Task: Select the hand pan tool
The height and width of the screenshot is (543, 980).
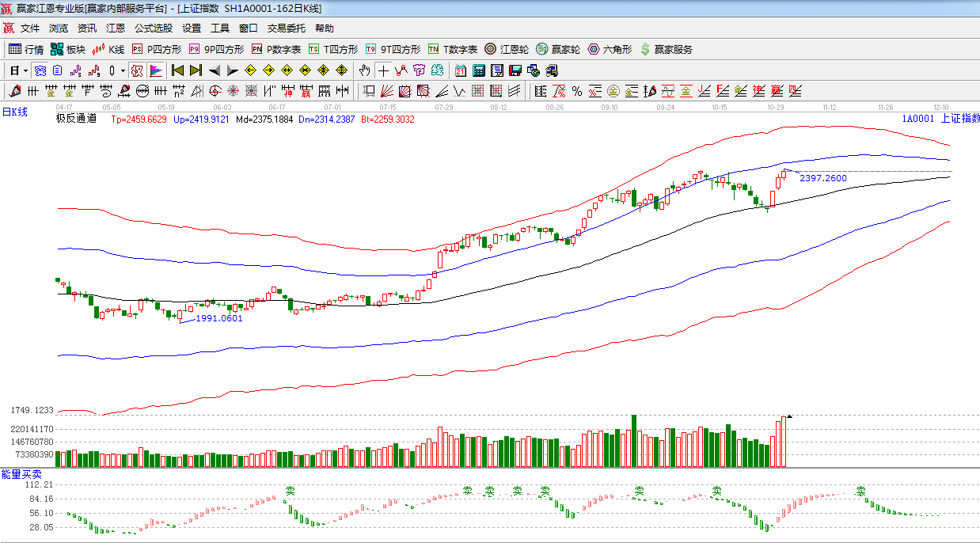Action: tap(364, 70)
